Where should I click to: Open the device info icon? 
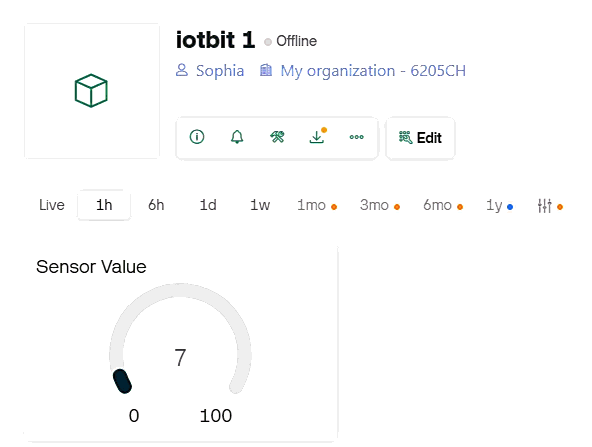click(197, 137)
